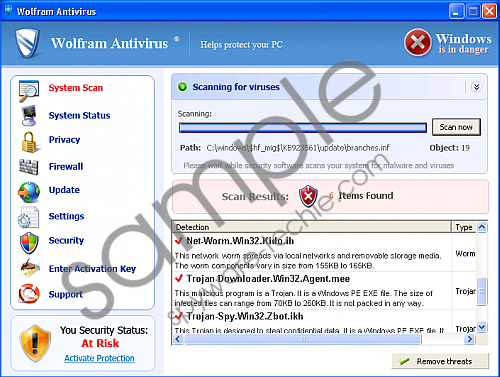
Task: Click the red shield in Scan Results
Action: tap(308, 196)
